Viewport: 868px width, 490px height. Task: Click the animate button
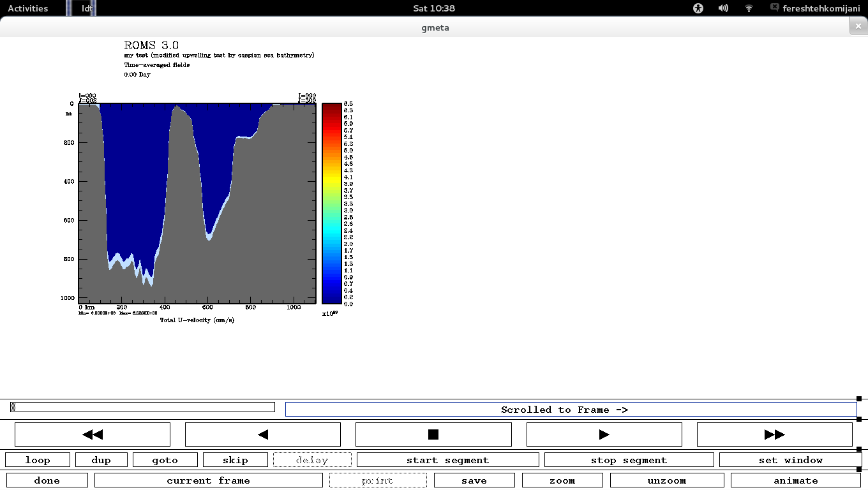coord(795,480)
